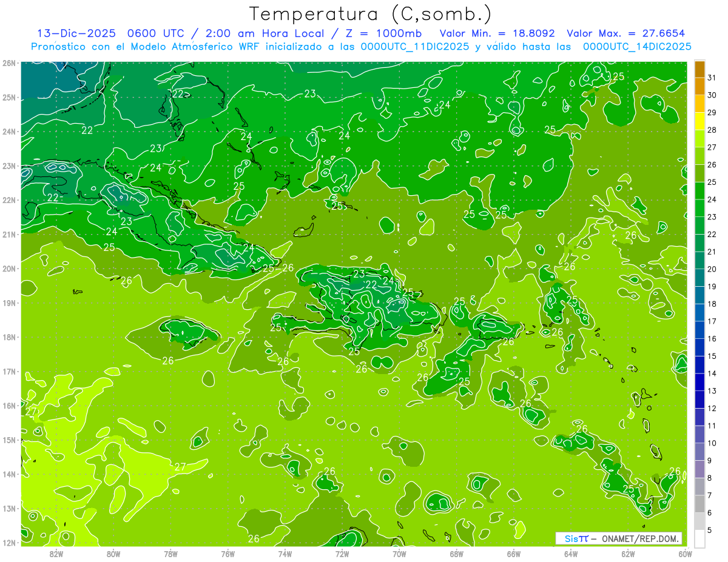This screenshot has height=562, width=728.
Task: Pick the legend swatch between 27 and 28
Action: tap(699, 139)
